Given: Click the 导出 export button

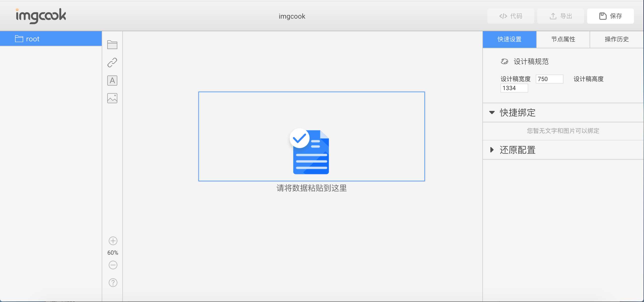Looking at the screenshot, I should [x=560, y=16].
